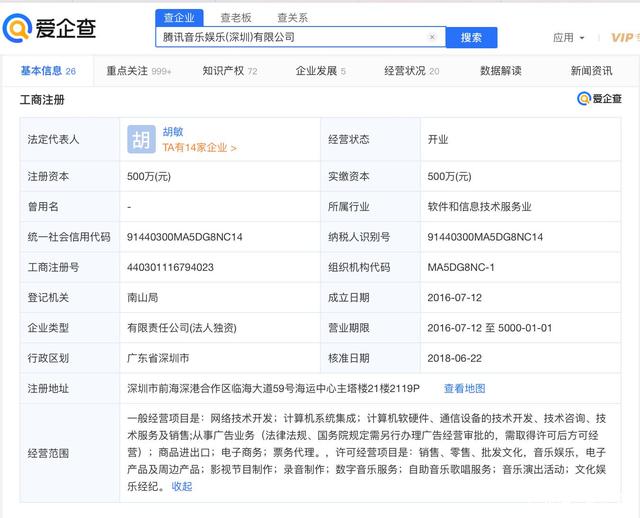This screenshot has width=640, height=518.
Task: Select status value 开业
Action: [x=438, y=140]
